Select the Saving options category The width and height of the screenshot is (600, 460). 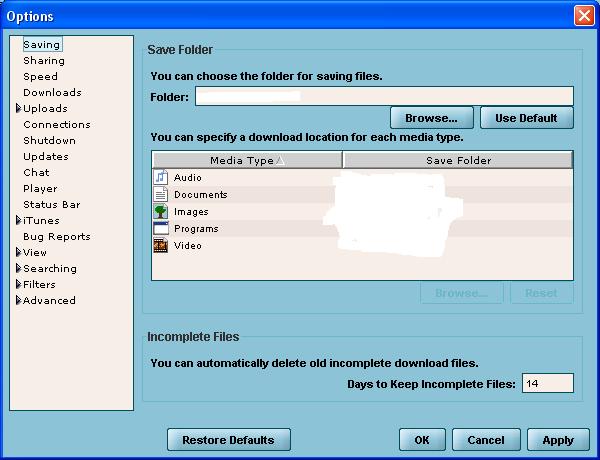pos(42,44)
